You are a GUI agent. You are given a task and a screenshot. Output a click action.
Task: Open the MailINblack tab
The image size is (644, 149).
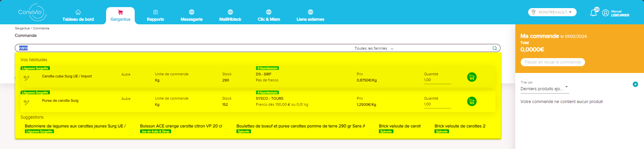tap(230, 16)
